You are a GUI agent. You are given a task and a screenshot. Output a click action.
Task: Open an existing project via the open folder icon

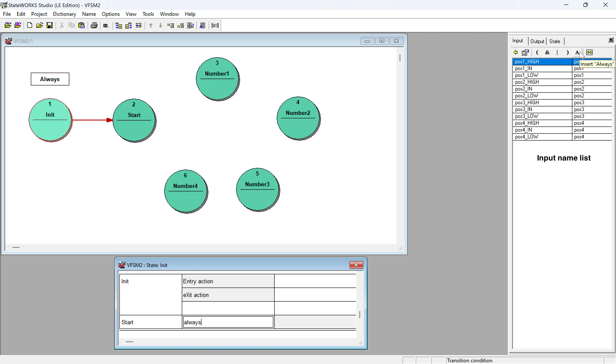[40, 25]
